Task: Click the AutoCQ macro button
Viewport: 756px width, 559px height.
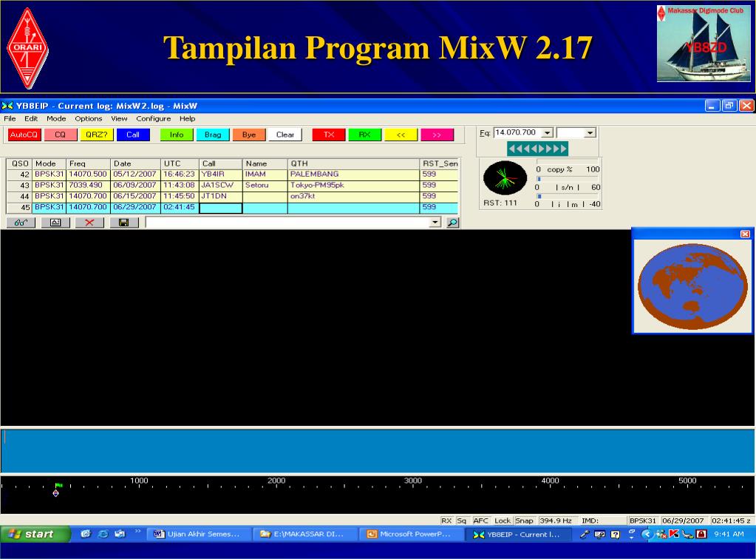Action: pyautogui.click(x=24, y=135)
